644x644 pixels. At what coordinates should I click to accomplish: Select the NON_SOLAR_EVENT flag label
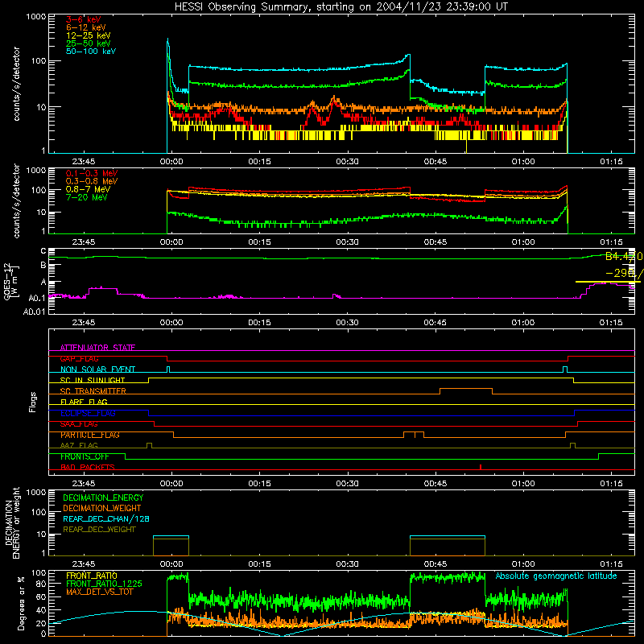[x=97, y=369]
